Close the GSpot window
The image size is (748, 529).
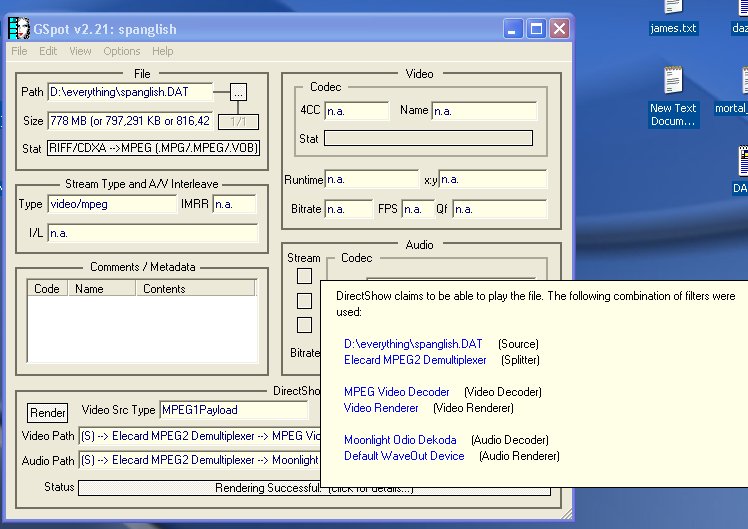pyautogui.click(x=559, y=29)
